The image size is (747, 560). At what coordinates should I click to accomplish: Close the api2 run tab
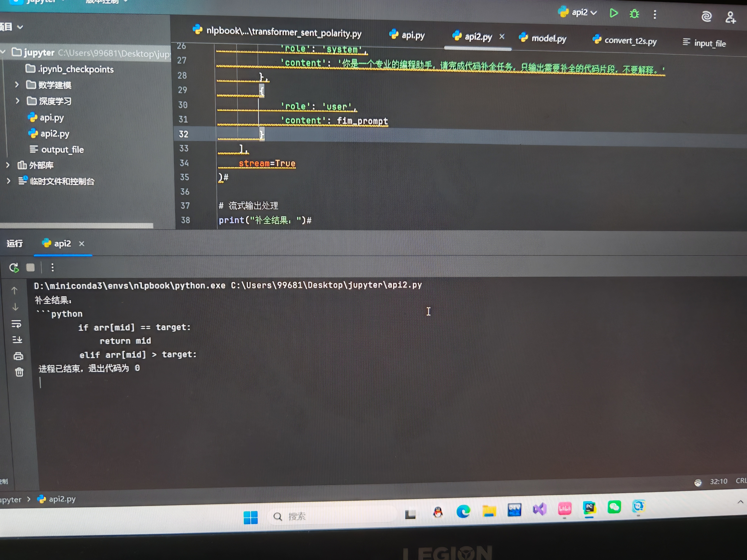click(x=82, y=244)
